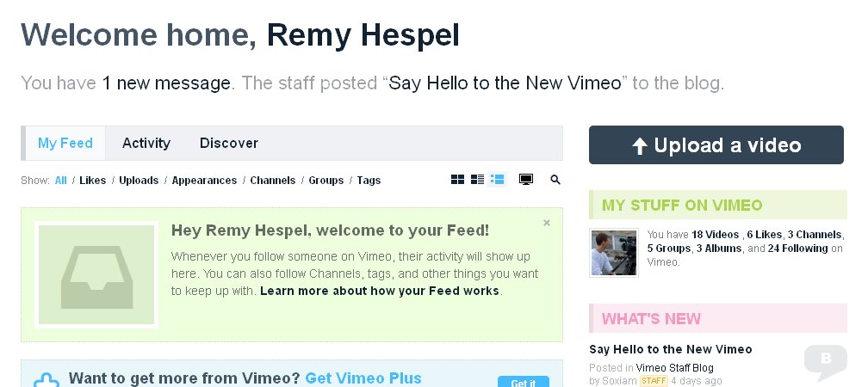The width and height of the screenshot is (868, 387).
Task: Switch feed to detail view with text
Action: [x=477, y=180]
